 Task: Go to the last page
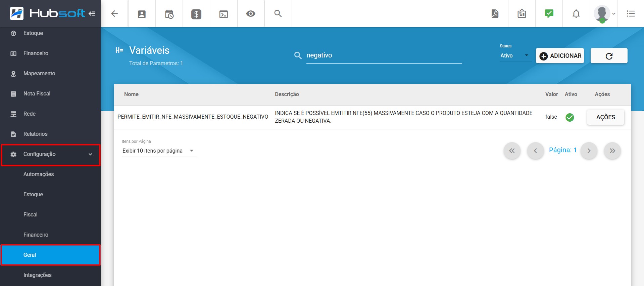pyautogui.click(x=612, y=151)
